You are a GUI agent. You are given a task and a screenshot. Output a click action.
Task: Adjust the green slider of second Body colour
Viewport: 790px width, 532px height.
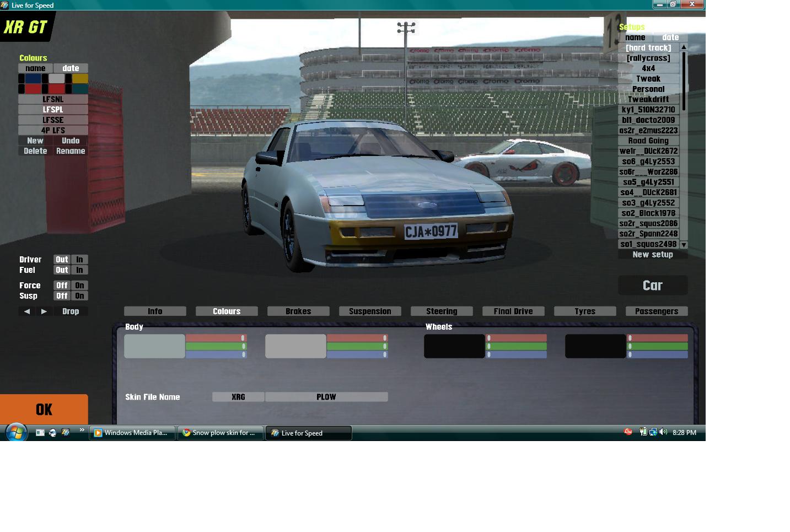pos(357,346)
